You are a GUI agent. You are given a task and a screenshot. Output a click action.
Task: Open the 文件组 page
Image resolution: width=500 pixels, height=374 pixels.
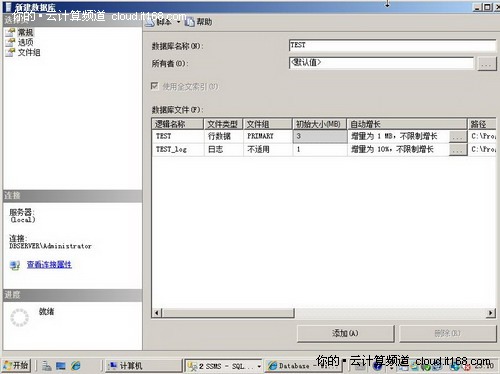[29, 52]
